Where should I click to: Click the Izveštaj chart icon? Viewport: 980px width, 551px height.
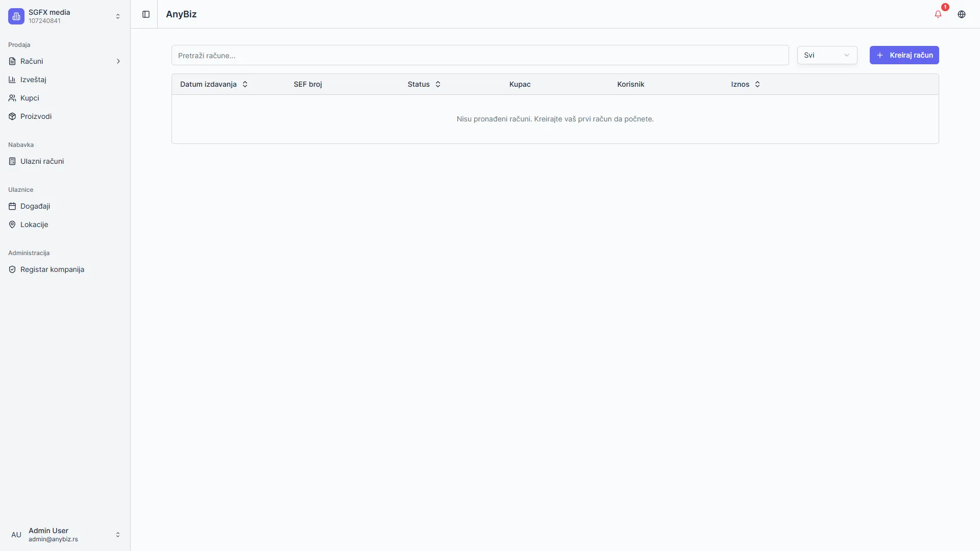(x=12, y=80)
